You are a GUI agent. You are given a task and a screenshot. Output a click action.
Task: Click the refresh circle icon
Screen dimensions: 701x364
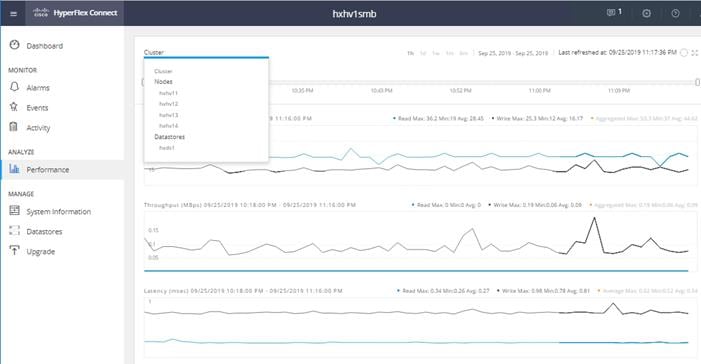point(684,53)
